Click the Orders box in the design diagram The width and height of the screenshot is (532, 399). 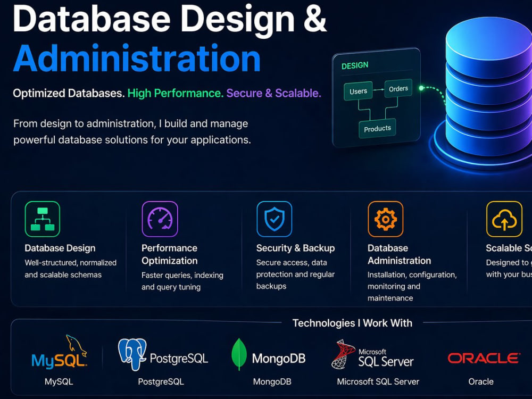click(x=398, y=88)
